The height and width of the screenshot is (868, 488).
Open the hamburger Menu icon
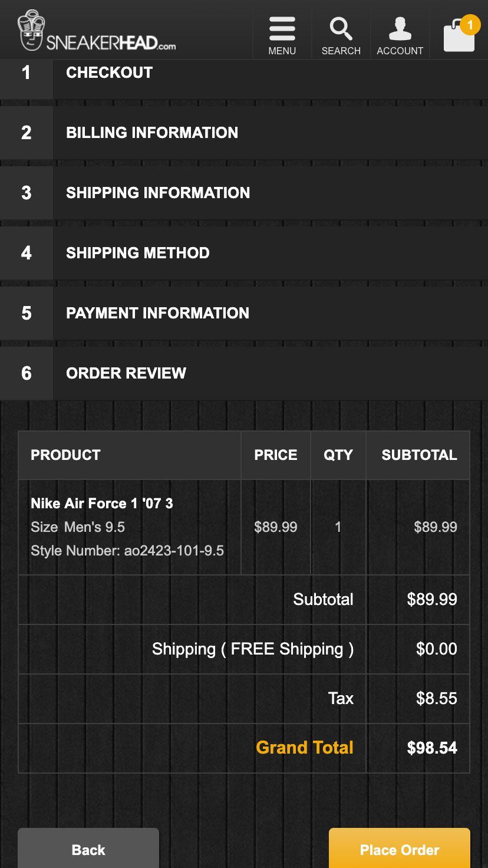click(282, 29)
